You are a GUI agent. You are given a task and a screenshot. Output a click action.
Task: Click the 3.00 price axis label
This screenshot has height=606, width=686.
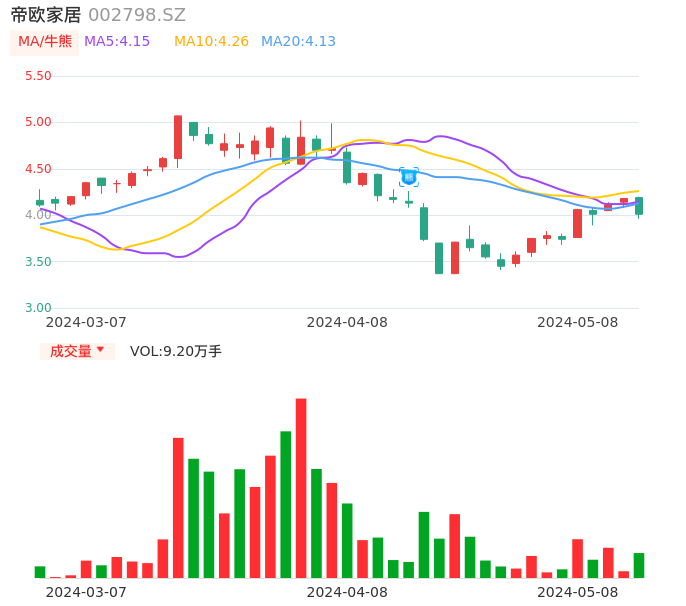(38, 308)
